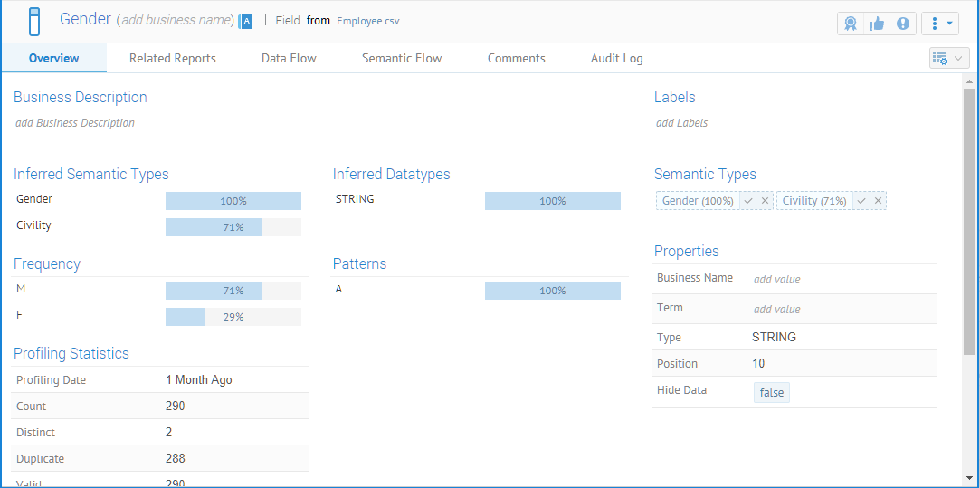The height and width of the screenshot is (488, 980).
Task: Click the thumbs-up endorse icon
Action: tap(877, 24)
